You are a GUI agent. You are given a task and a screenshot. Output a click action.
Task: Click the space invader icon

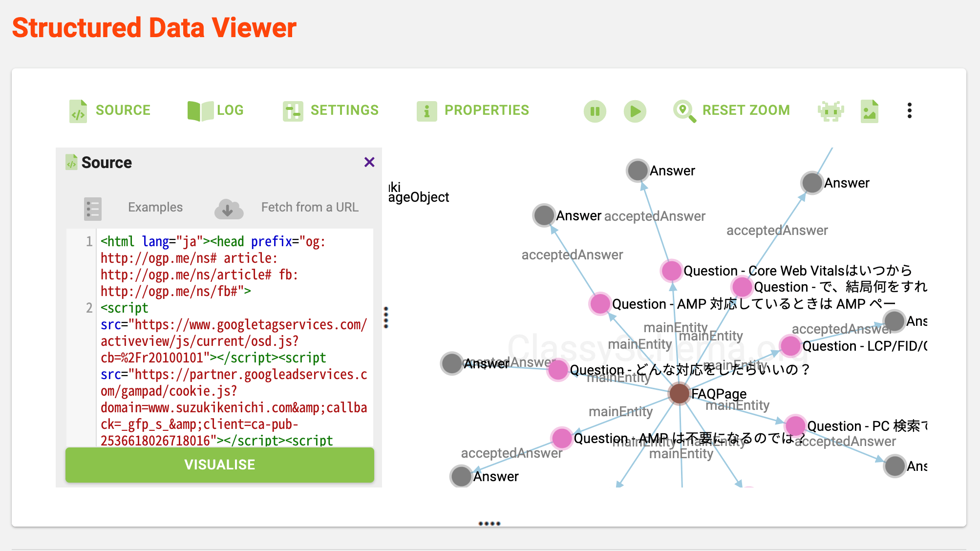pos(831,111)
